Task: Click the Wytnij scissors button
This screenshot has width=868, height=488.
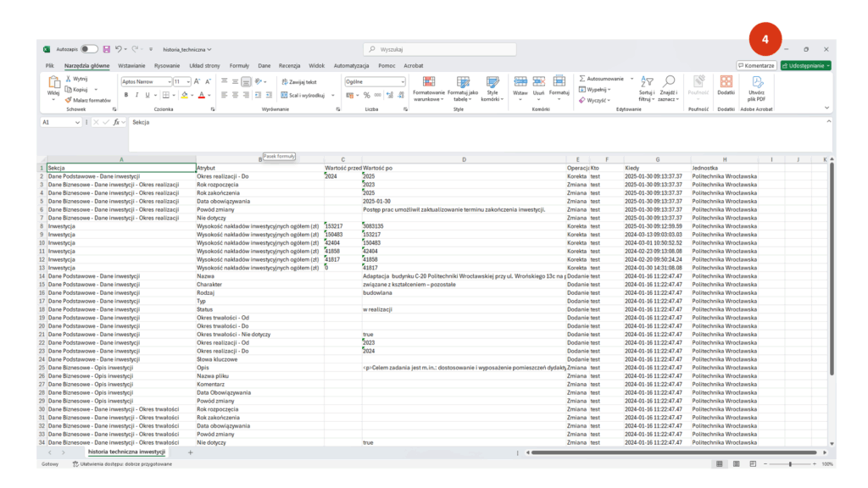Action: click(x=76, y=79)
